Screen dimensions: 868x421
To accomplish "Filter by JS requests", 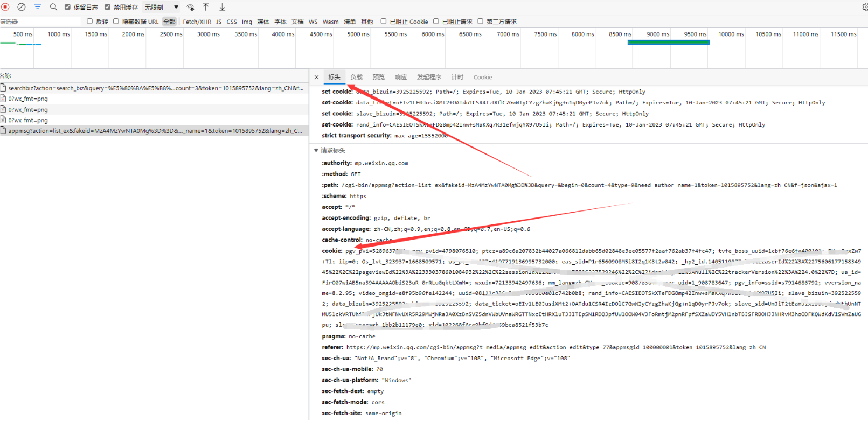I will (219, 22).
